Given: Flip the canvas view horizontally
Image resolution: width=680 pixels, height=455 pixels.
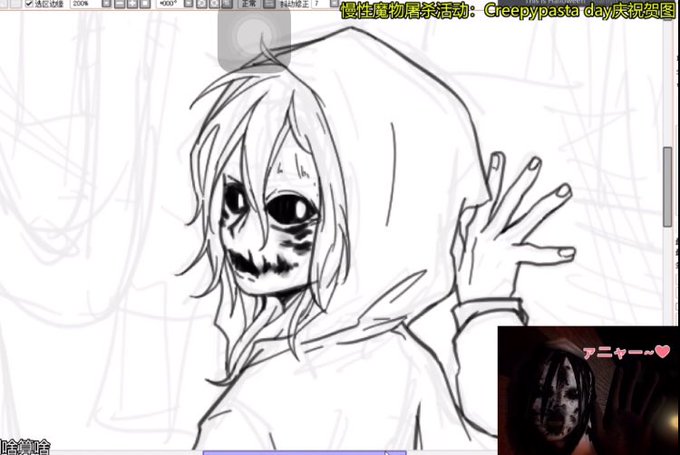Looking at the screenshot, I should (269, 3).
